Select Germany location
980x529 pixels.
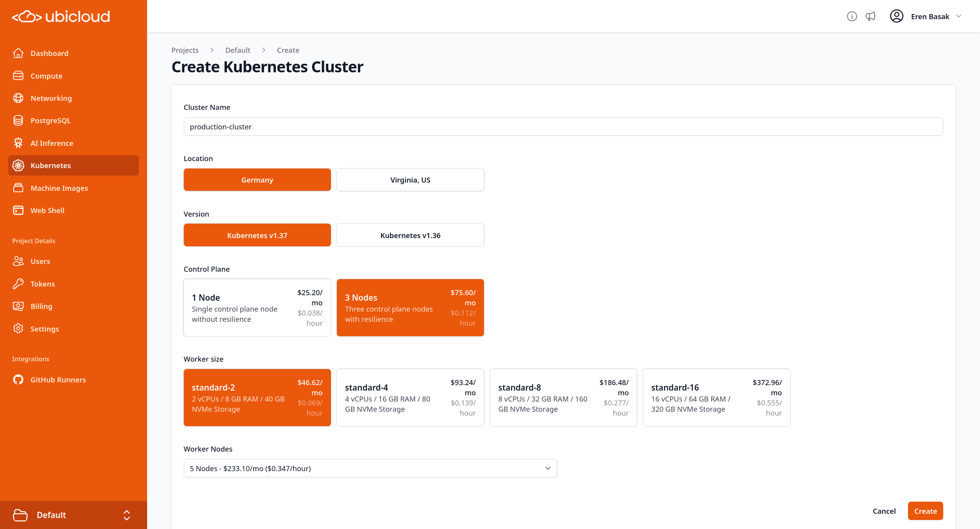pyautogui.click(x=257, y=180)
